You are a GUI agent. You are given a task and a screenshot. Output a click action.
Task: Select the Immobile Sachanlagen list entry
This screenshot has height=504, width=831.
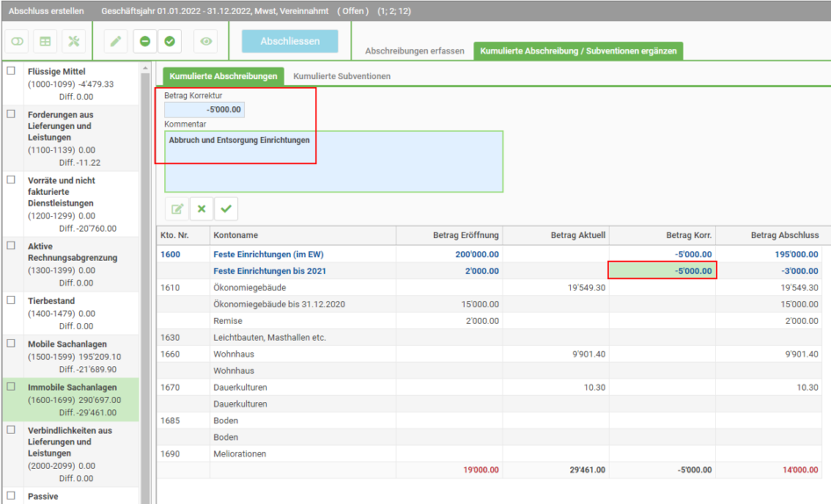tap(70, 400)
